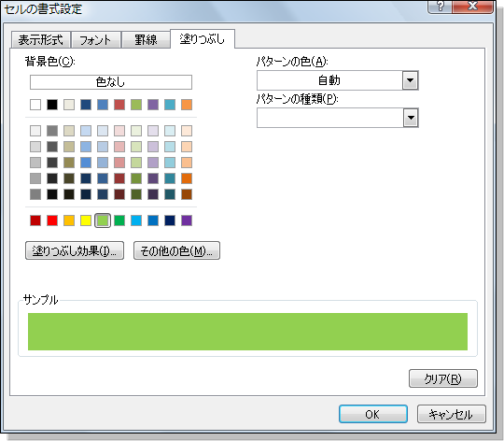This screenshot has width=504, height=441.
Task: Choose the white theme color swatch
Action: 35,105
